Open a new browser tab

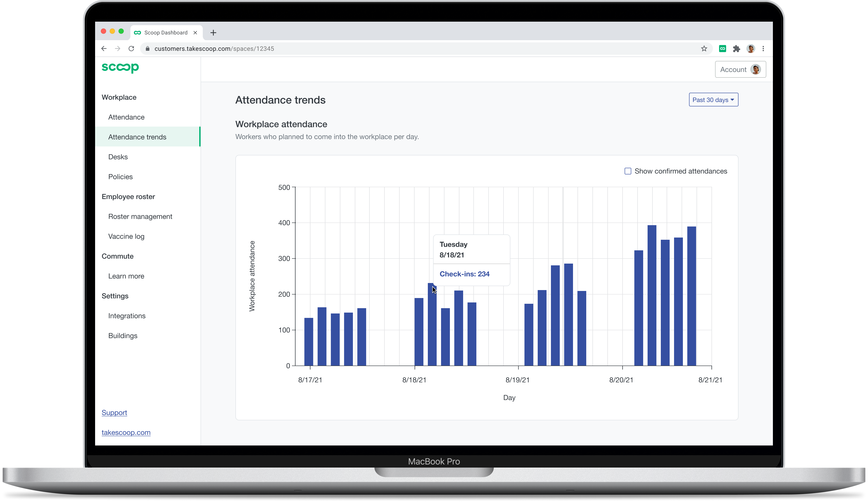[x=213, y=33]
